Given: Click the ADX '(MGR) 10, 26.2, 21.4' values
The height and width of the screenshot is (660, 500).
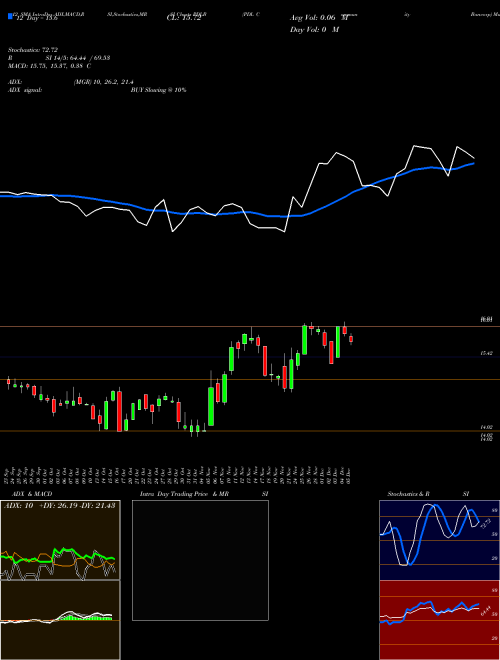Looking at the screenshot, I should click(104, 82).
